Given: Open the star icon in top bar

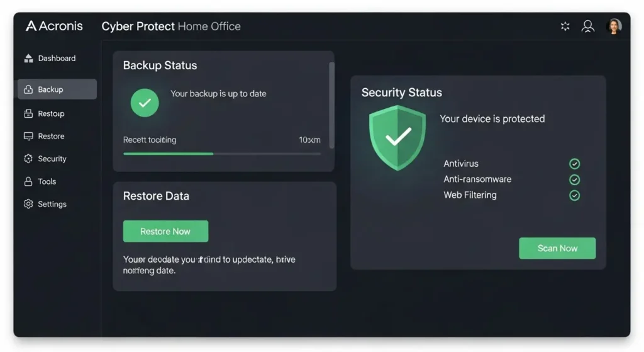Looking at the screenshot, I should pyautogui.click(x=565, y=26).
